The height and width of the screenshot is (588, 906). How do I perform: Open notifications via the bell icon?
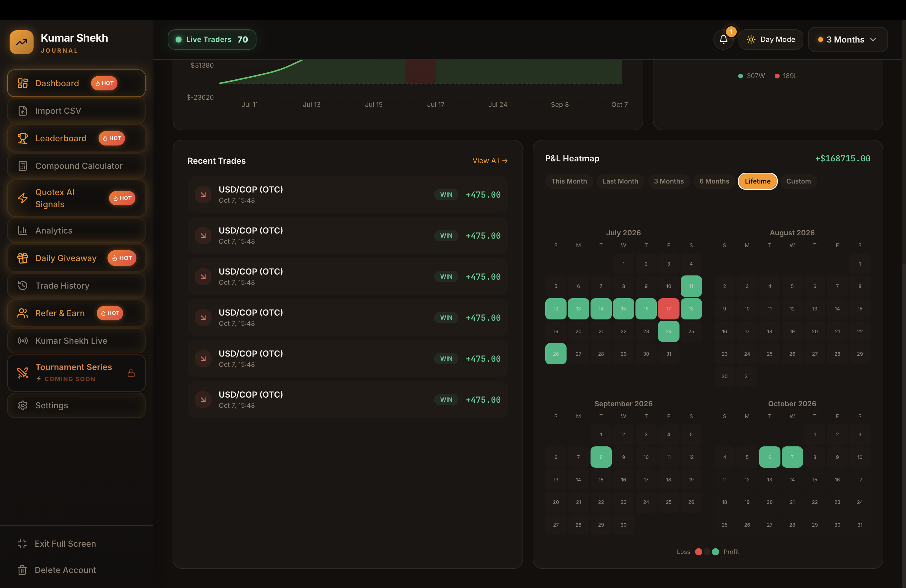click(x=723, y=40)
